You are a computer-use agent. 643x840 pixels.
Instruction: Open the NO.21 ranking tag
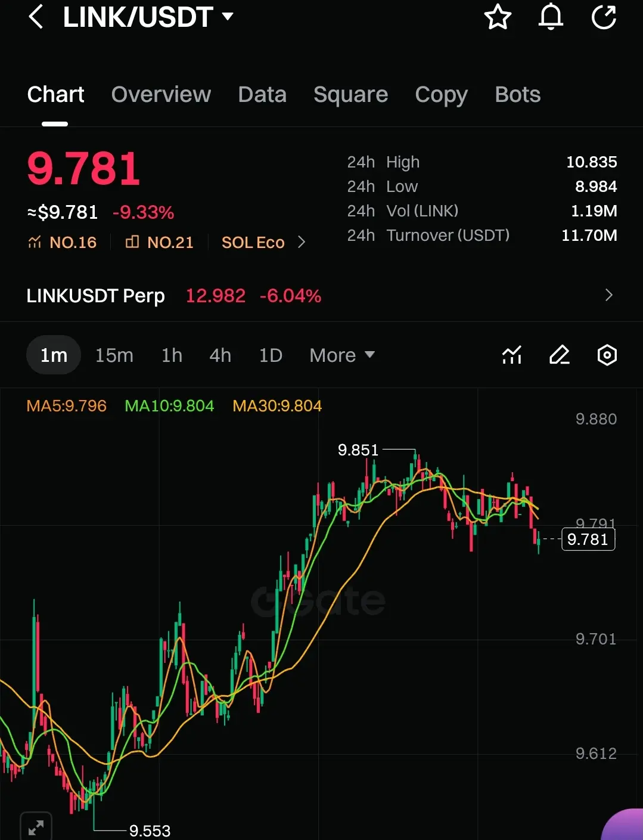coord(159,242)
